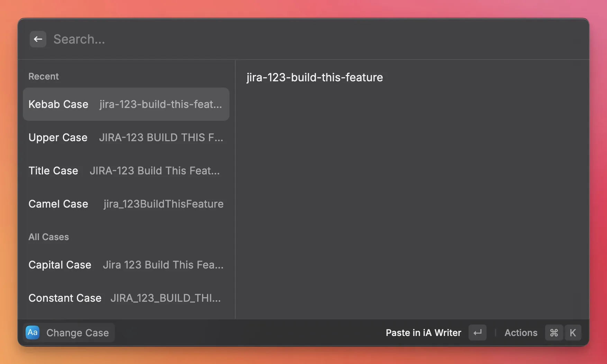Click the Enter key icon
The width and height of the screenshot is (607, 364).
point(478,333)
